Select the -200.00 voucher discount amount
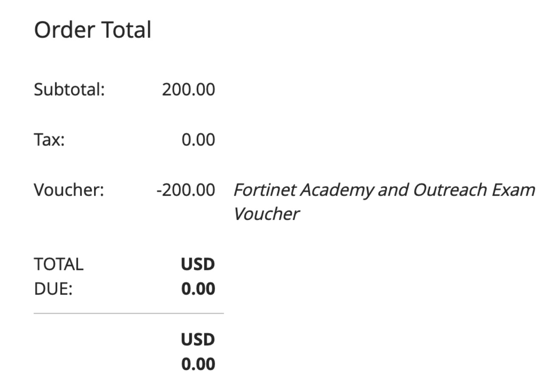 click(186, 190)
